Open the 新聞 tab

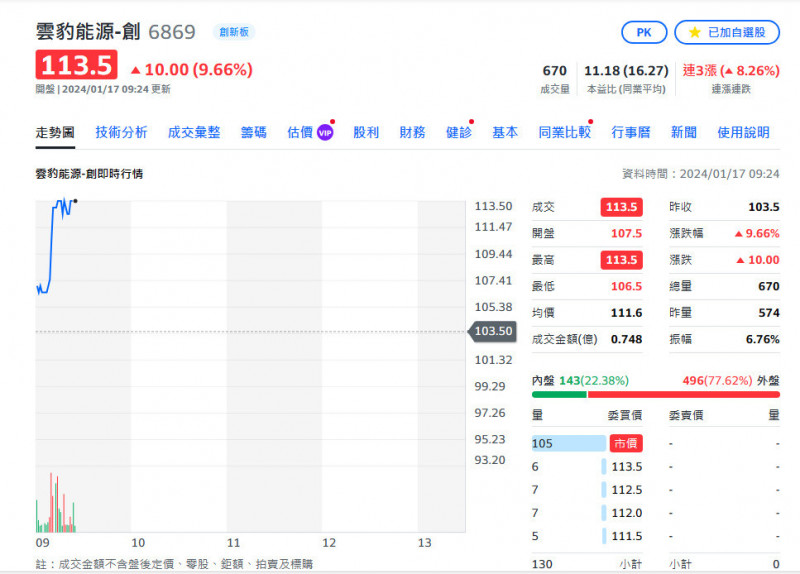tap(684, 133)
